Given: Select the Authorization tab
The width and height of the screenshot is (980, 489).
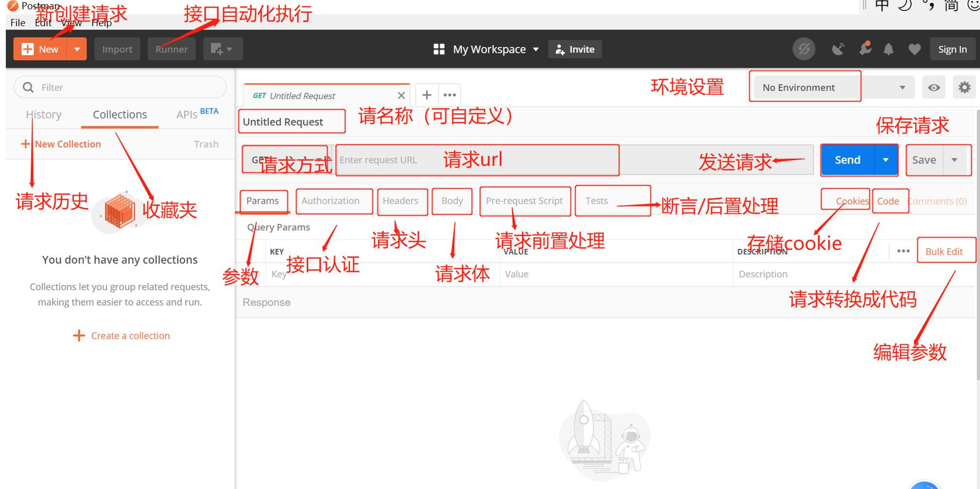Looking at the screenshot, I should [330, 201].
